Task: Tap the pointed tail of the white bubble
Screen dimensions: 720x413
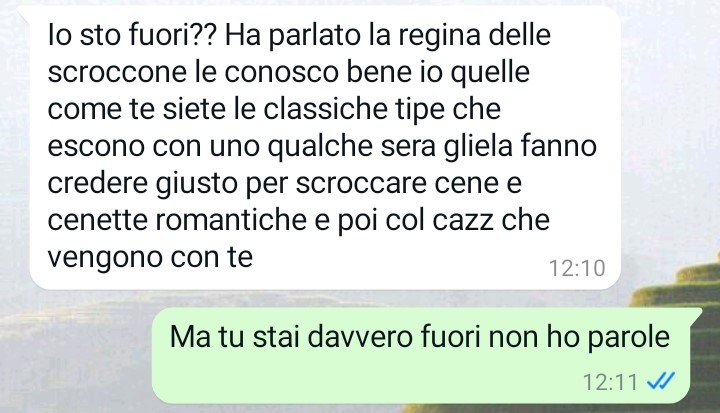Action: 24,12
